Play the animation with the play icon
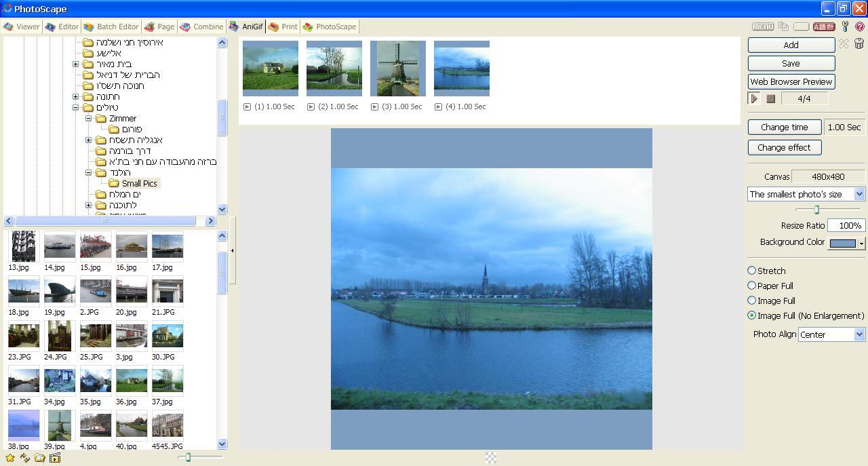 [x=754, y=98]
